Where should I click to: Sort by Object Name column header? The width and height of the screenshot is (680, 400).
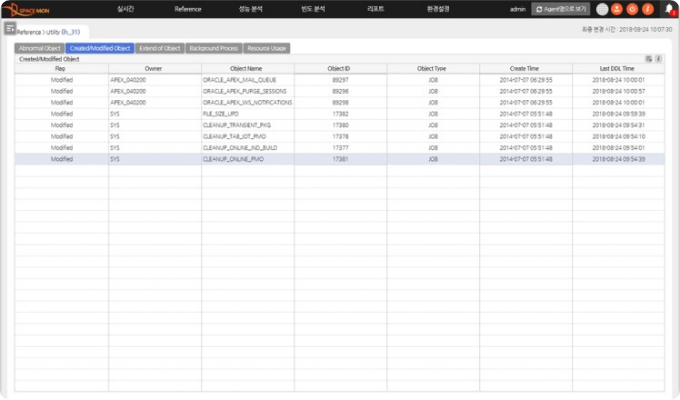[x=246, y=68]
